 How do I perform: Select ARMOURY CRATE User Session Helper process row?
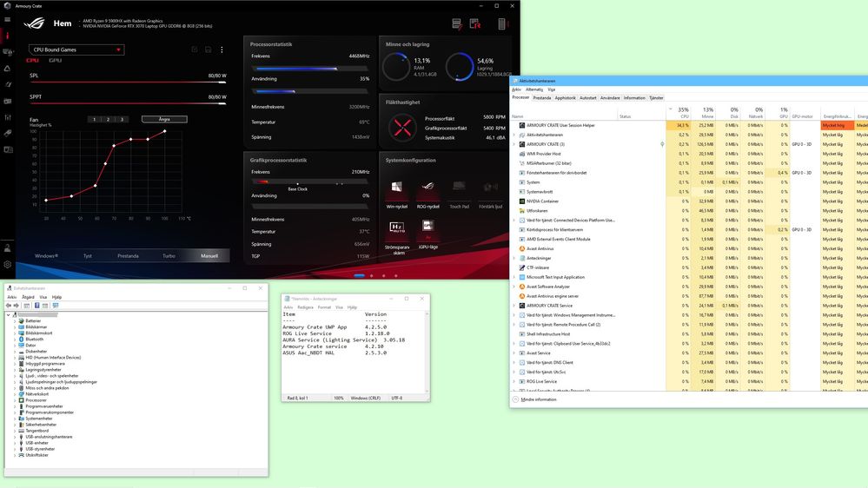(x=689, y=126)
